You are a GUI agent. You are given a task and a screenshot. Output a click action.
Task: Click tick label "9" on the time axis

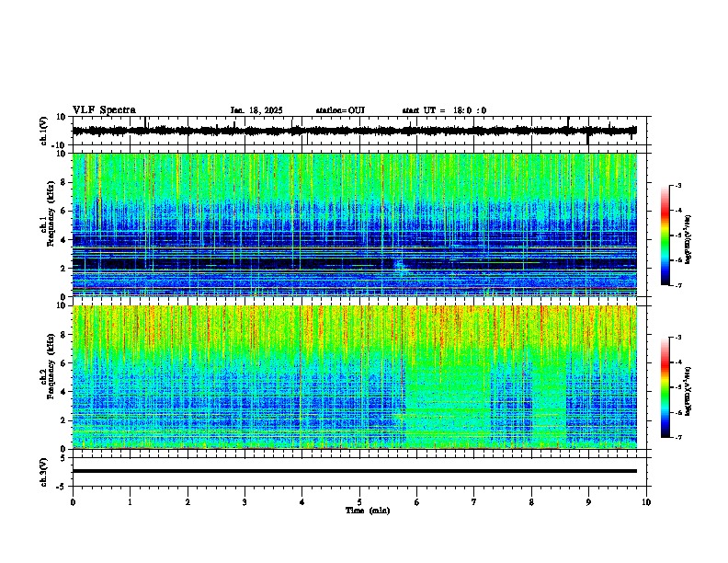588,502
